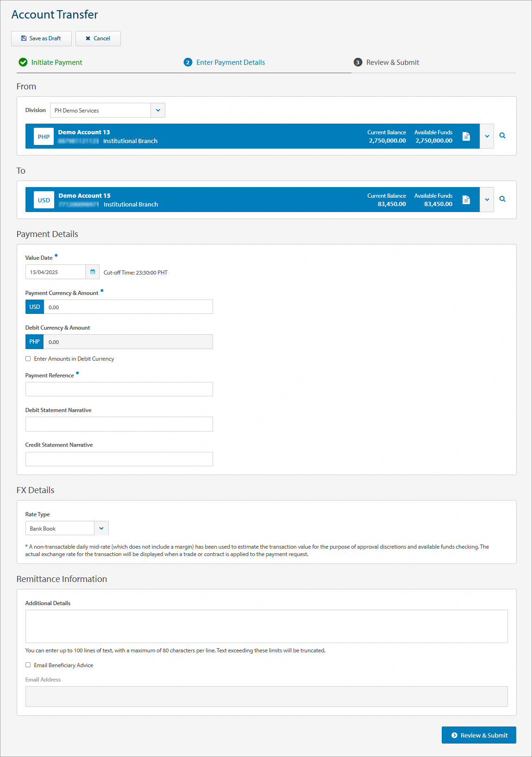
Task: Click the Payment Reference input field
Action: [119, 389]
